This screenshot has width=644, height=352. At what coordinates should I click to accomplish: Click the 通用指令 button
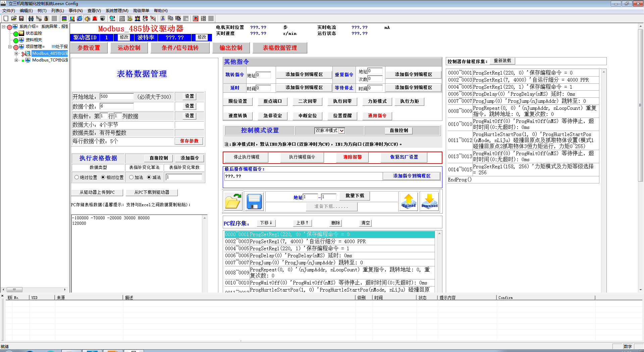click(x=377, y=116)
